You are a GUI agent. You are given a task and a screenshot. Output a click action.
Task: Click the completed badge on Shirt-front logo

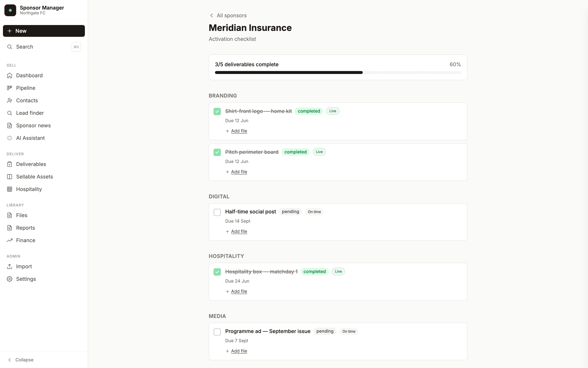click(x=309, y=111)
